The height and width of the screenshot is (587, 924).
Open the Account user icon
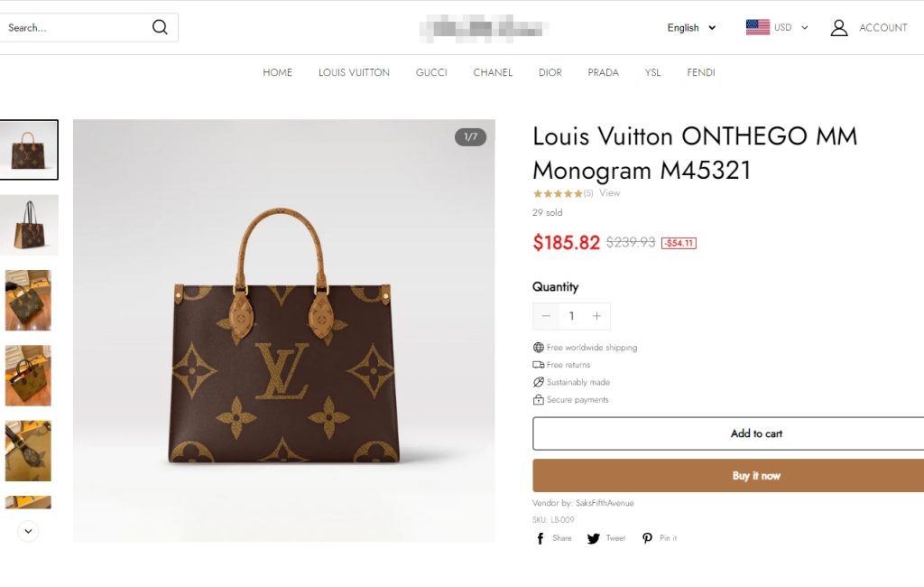coord(839,28)
